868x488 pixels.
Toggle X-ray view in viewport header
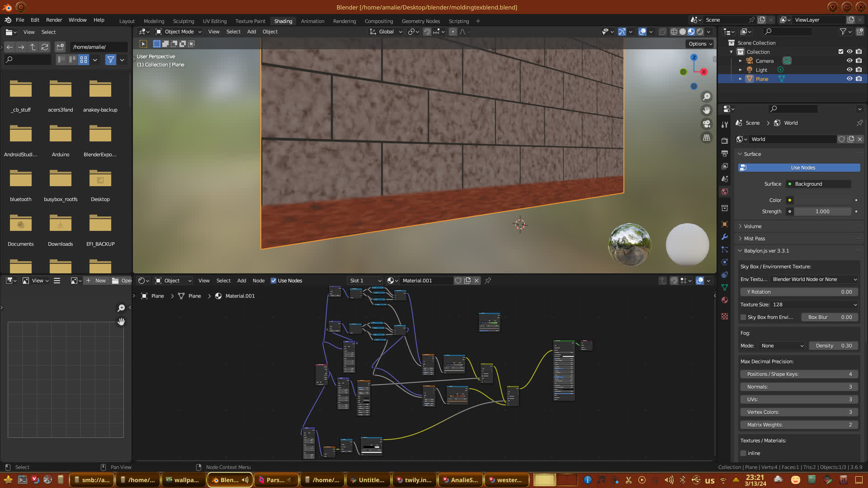(662, 32)
